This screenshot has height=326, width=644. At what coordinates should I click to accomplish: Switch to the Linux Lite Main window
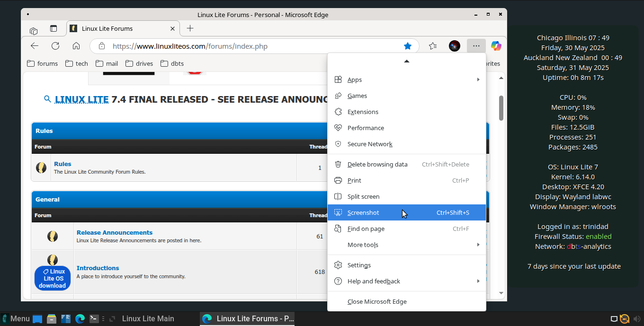click(x=148, y=318)
